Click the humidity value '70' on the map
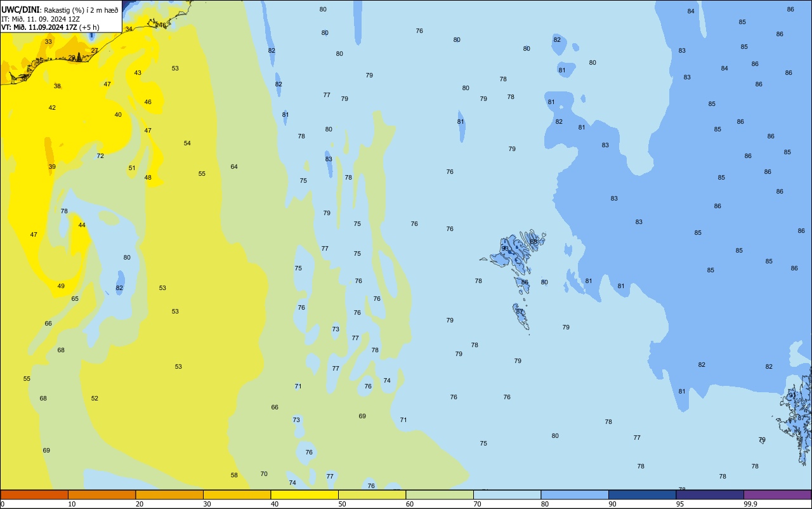The height and width of the screenshot is (509, 812). (264, 474)
